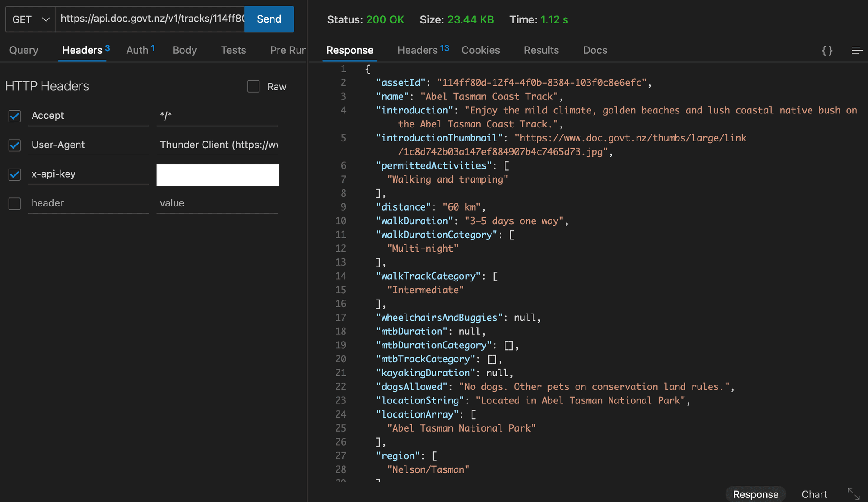Click the Chart view button
The width and height of the screenshot is (868, 502).
click(x=814, y=493)
